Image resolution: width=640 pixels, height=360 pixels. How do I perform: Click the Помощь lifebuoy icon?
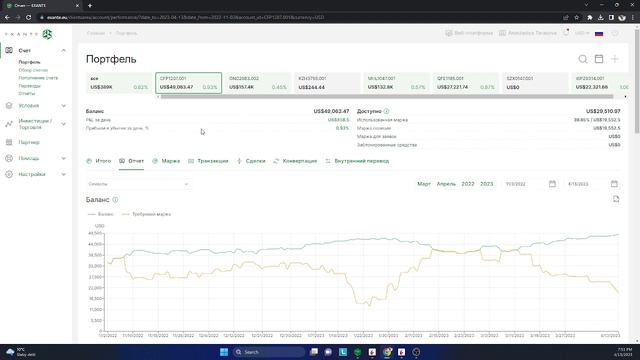pos(9,158)
